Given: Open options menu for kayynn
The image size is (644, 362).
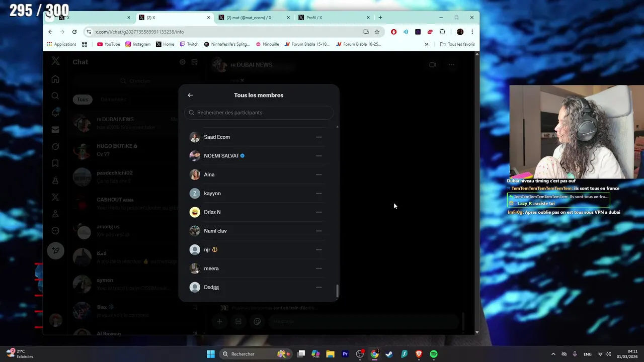Looking at the screenshot, I should (x=318, y=193).
